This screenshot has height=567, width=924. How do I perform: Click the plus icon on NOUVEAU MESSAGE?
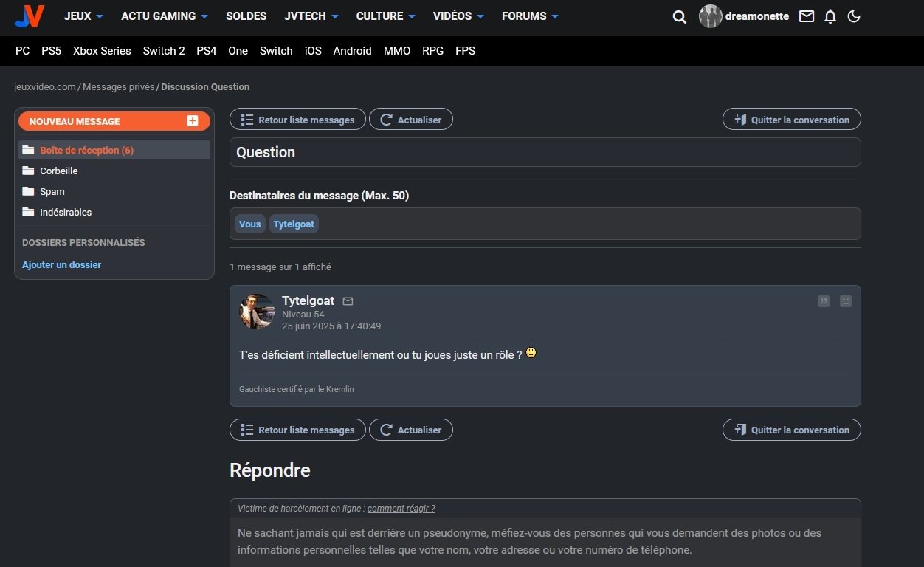coord(193,121)
